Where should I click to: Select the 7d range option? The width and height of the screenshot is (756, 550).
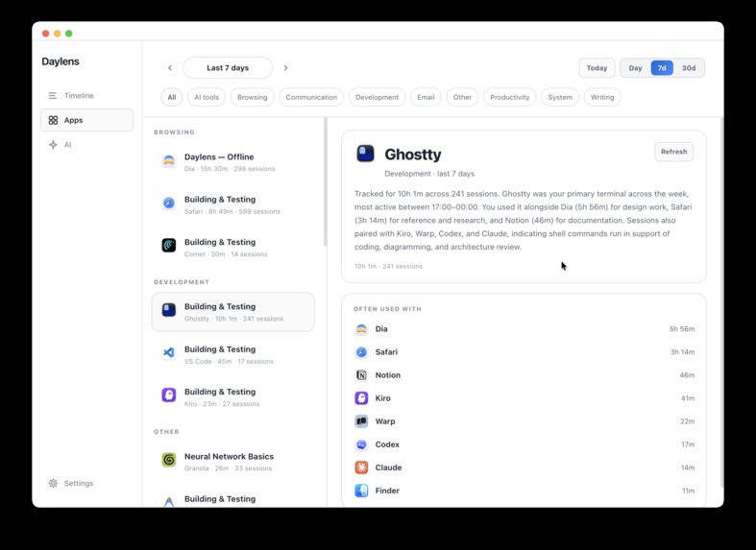click(662, 68)
